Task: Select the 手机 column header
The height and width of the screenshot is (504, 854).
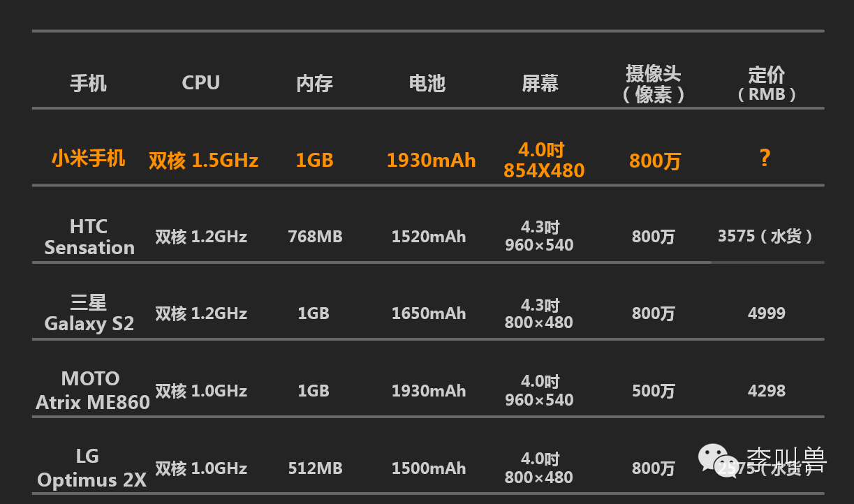Action: pos(89,84)
